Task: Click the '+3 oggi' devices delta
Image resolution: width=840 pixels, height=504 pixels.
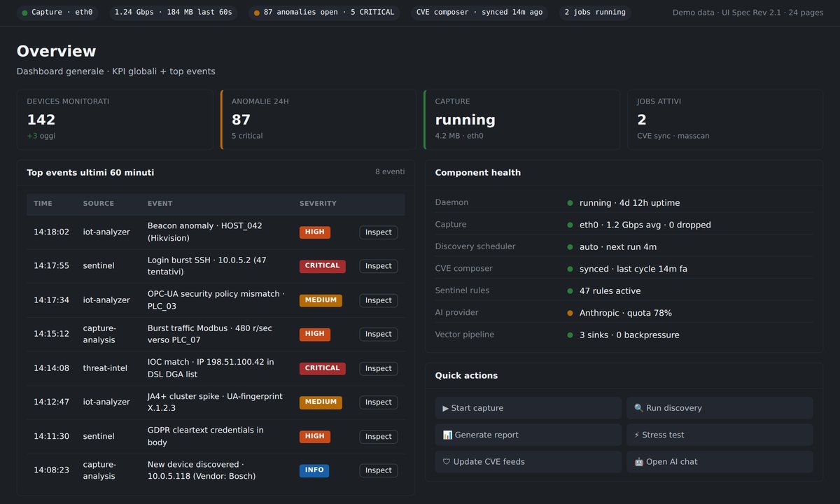Action: pyautogui.click(x=41, y=136)
